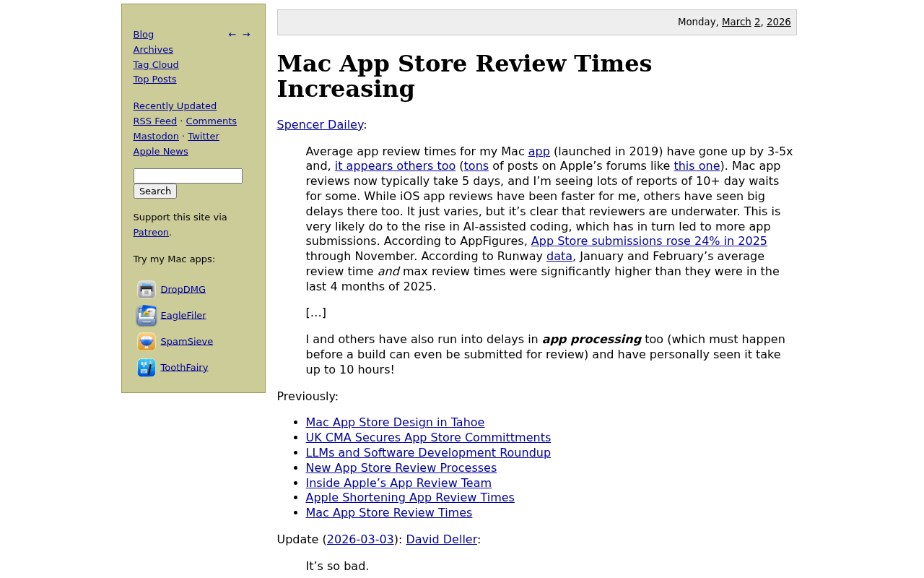The height and width of the screenshot is (578, 924).
Task: Open the ToothFairy text link
Action: [185, 368]
